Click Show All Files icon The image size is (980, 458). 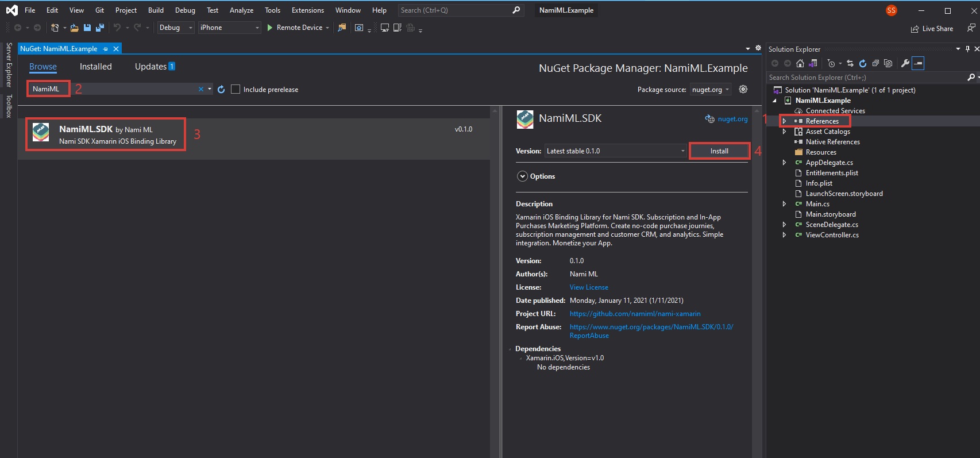[x=888, y=63]
